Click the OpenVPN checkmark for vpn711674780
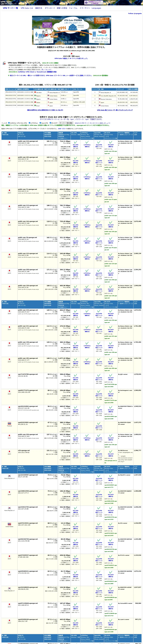This screenshot has height=644, width=143. [99, 375]
